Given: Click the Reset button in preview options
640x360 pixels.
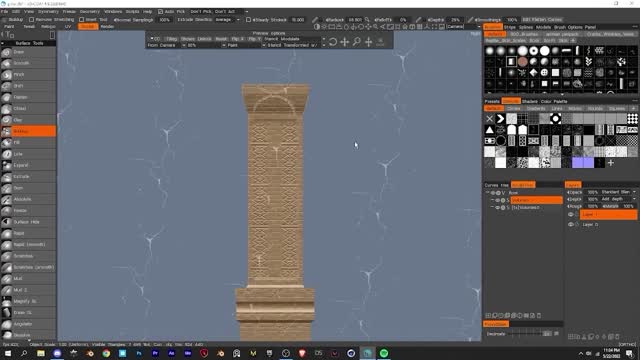Looking at the screenshot, I should point(221,39).
